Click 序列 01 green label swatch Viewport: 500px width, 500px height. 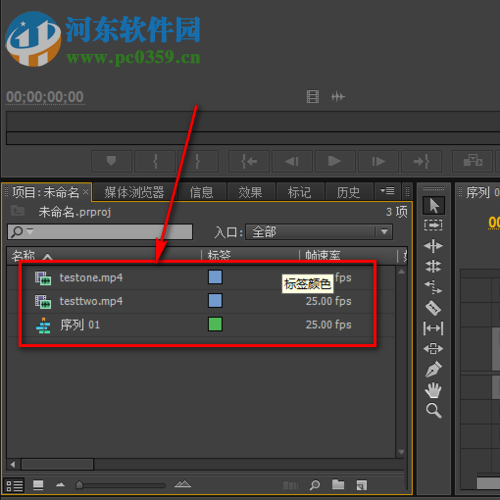coord(215,324)
